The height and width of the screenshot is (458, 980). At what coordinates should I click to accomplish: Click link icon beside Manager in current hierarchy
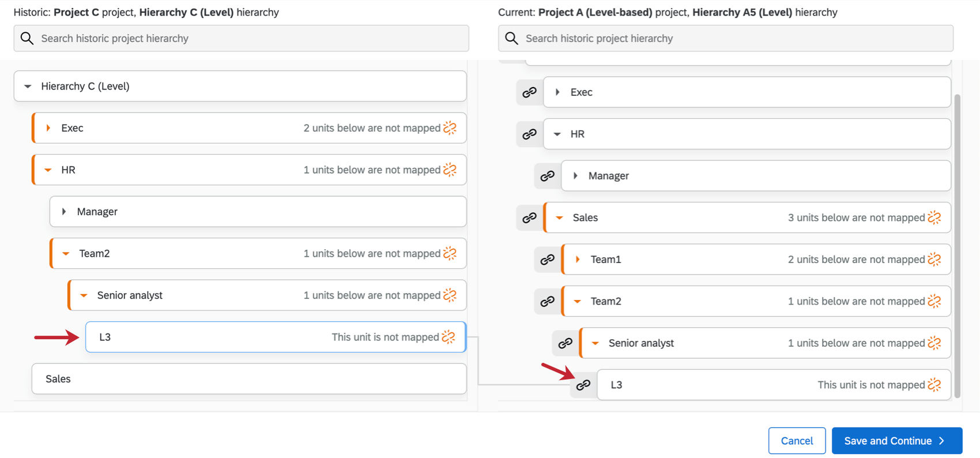(547, 176)
